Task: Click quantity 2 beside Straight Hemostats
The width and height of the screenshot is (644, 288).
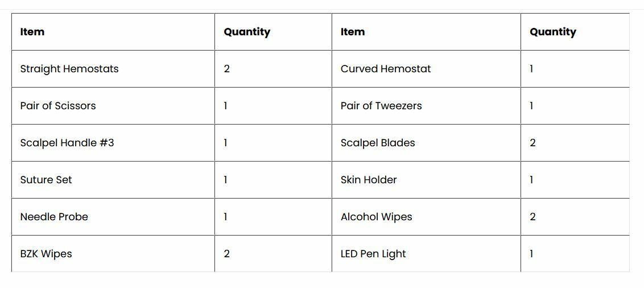Action: pyautogui.click(x=227, y=69)
